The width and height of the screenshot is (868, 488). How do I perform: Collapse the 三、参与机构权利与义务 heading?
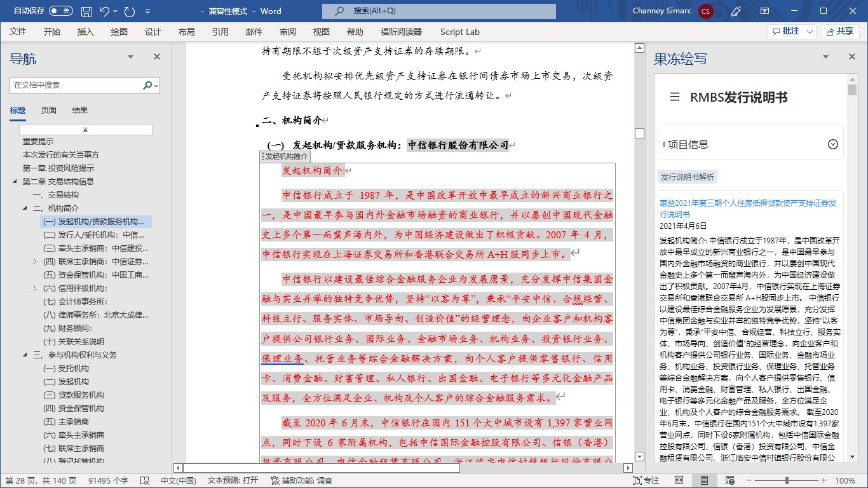25,355
